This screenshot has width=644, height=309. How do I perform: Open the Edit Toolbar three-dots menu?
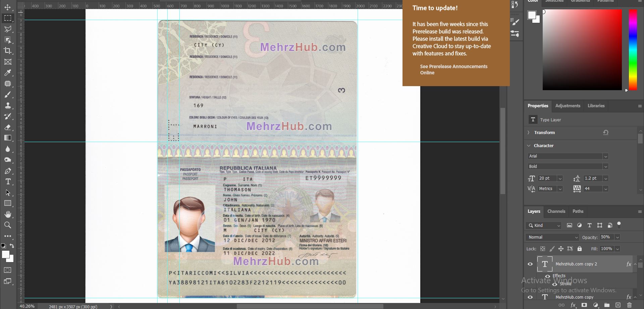(x=8, y=236)
